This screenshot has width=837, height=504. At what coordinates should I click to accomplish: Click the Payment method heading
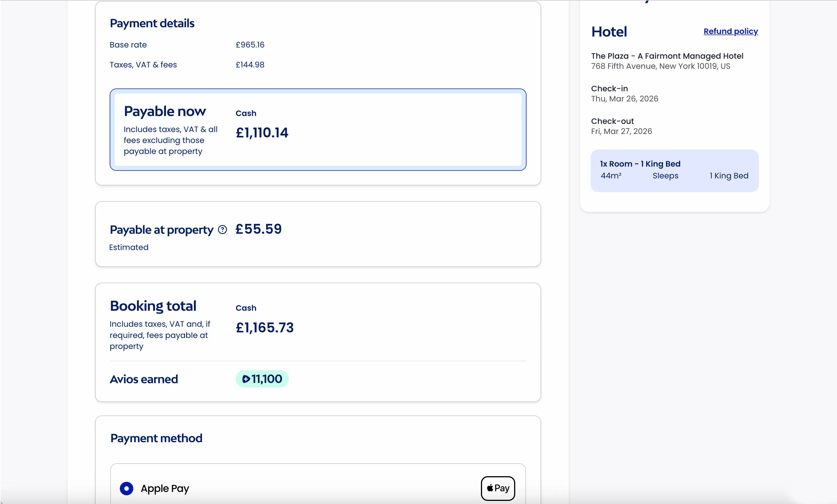tap(156, 438)
